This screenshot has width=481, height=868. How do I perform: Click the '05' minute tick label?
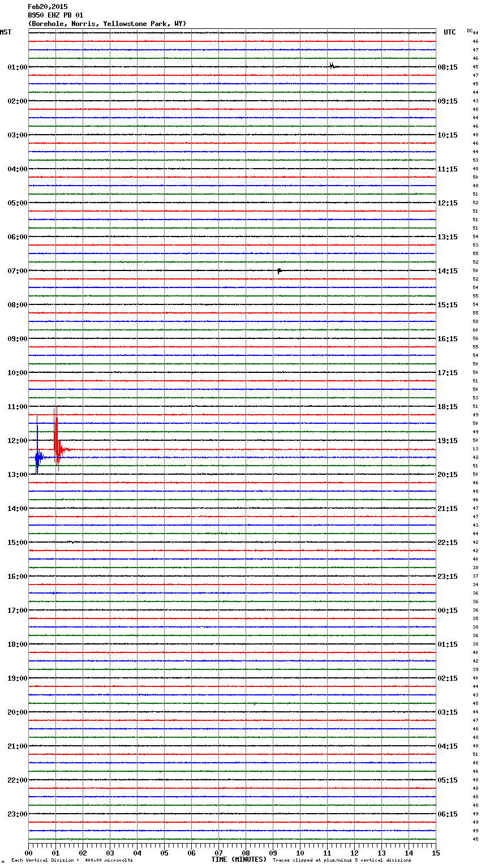(x=164, y=853)
